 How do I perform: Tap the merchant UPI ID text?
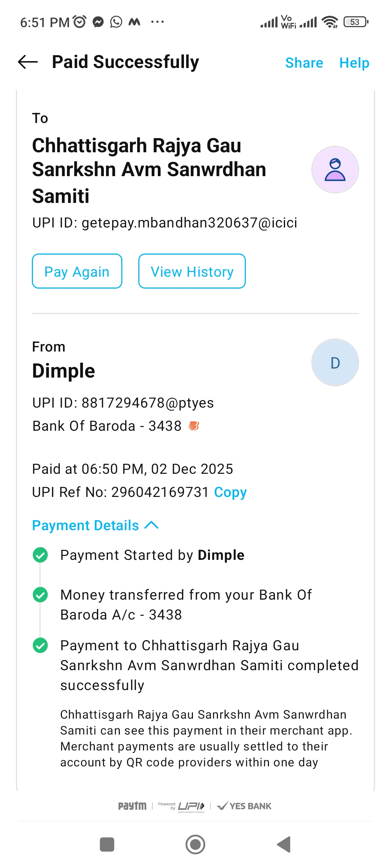(165, 223)
